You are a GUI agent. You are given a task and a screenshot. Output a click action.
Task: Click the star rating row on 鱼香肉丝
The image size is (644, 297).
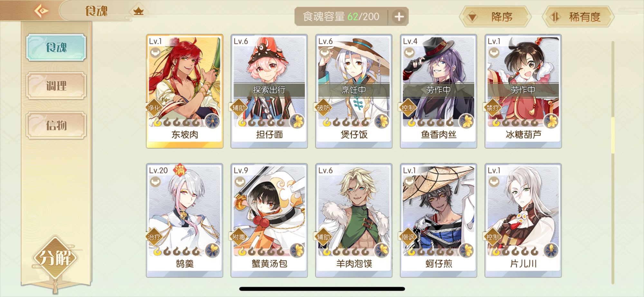(431, 122)
